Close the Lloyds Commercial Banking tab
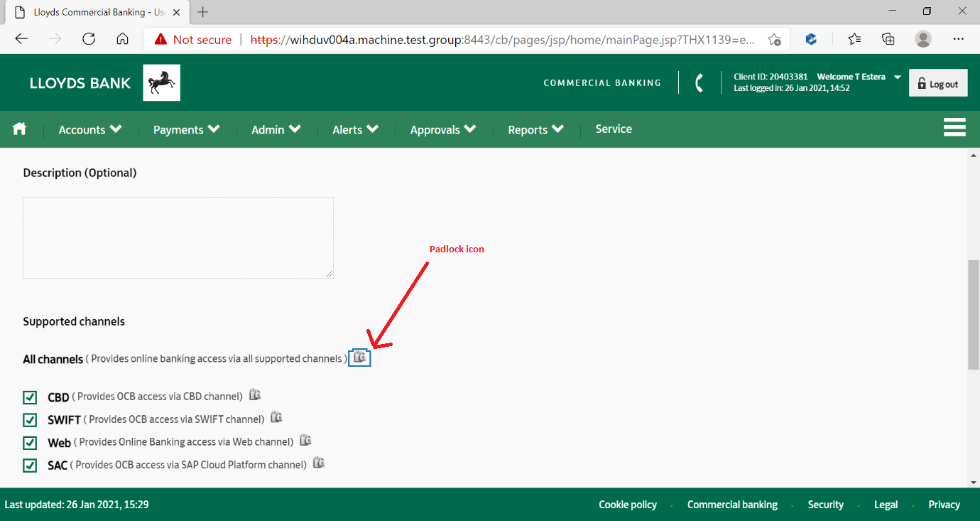 176,12
